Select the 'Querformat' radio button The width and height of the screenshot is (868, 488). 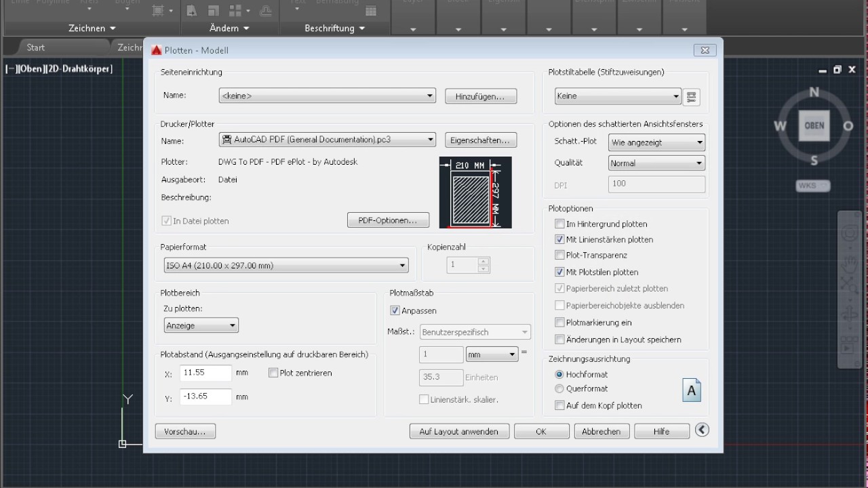click(x=559, y=388)
